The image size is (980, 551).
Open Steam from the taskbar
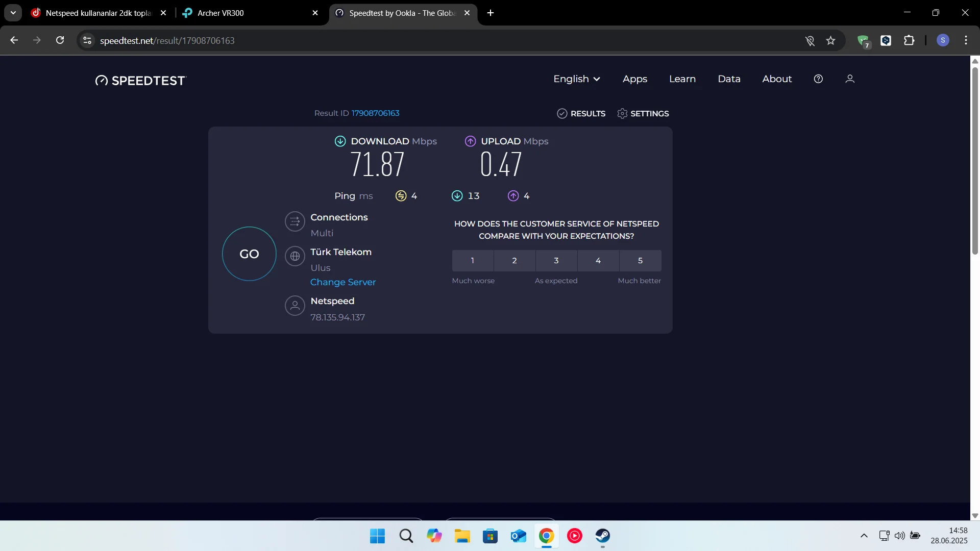click(602, 536)
